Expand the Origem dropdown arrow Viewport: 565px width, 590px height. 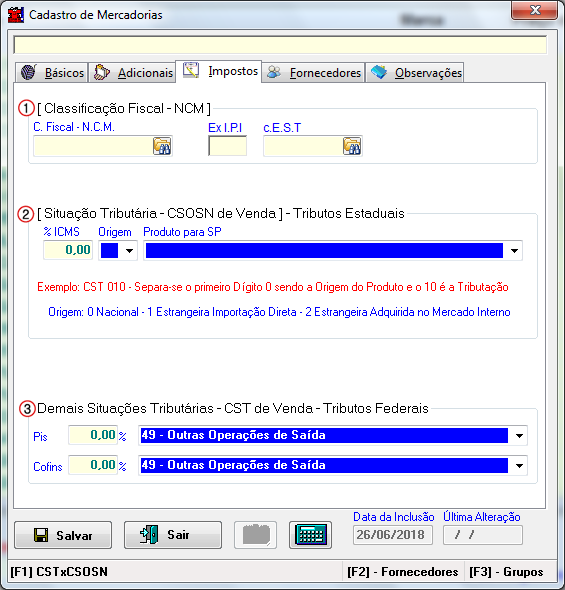click(129, 251)
